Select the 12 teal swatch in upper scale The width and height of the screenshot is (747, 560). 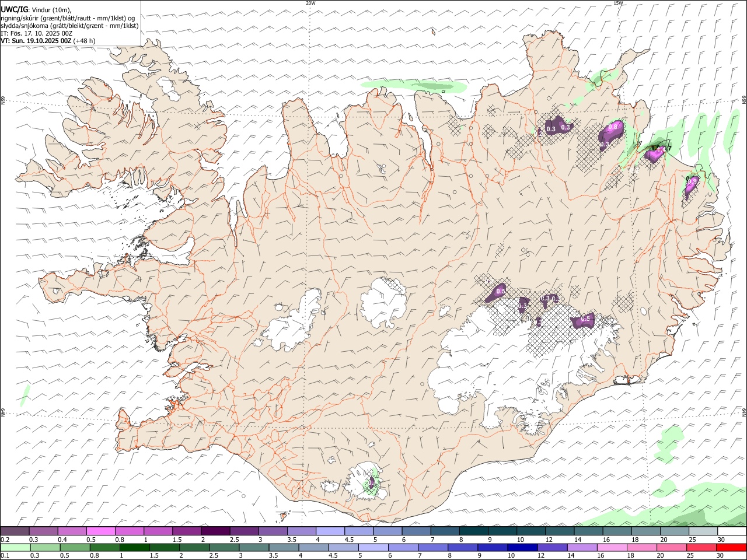pyautogui.click(x=559, y=531)
